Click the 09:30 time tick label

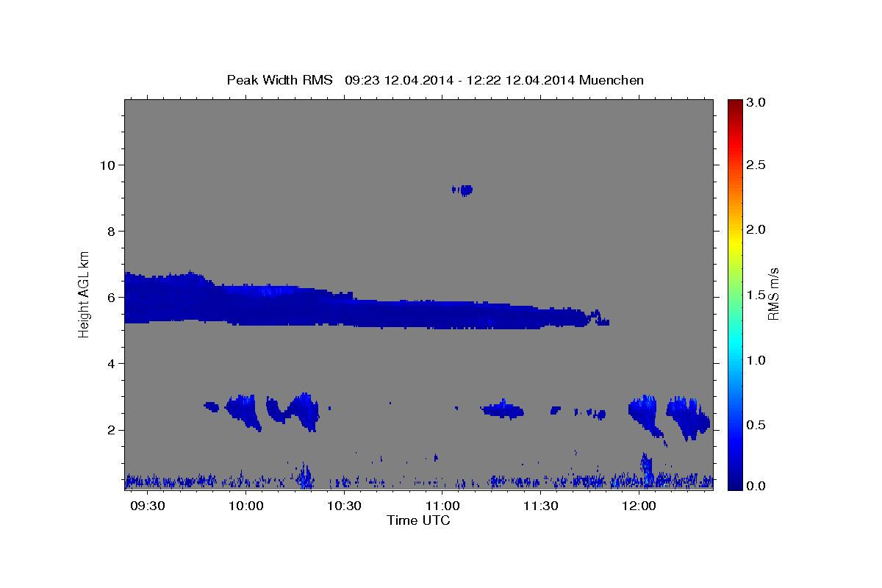tap(148, 506)
